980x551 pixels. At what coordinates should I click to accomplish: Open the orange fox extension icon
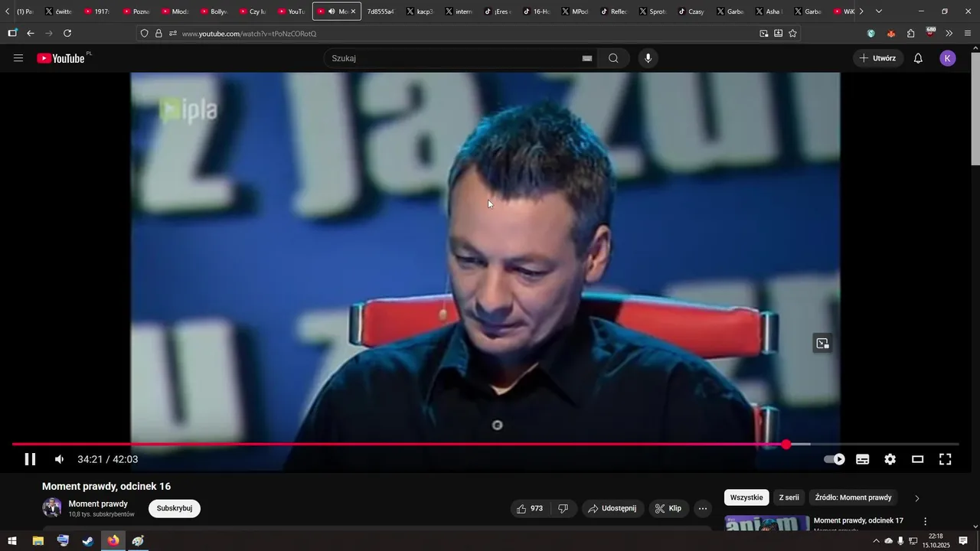tap(890, 34)
